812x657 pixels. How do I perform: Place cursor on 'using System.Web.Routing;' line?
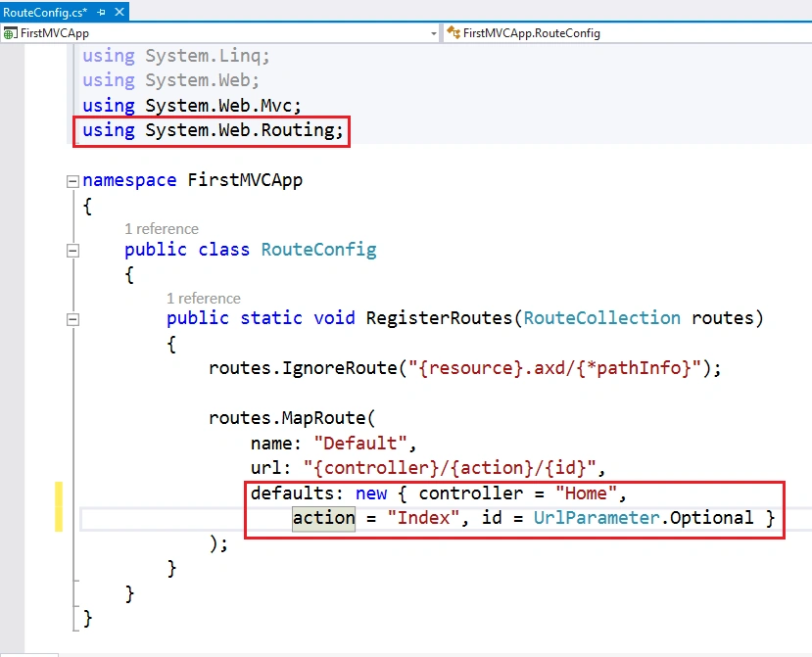213,130
